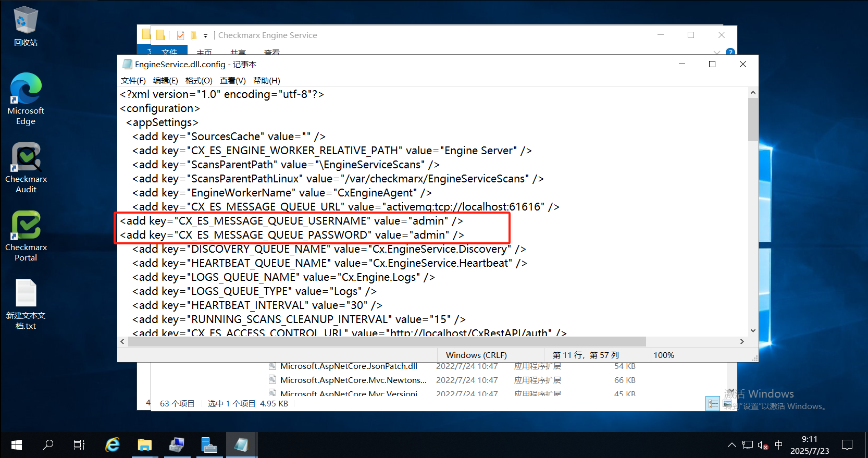Open the 文件(F) menu in Notepad
868x458 pixels.
click(133, 80)
